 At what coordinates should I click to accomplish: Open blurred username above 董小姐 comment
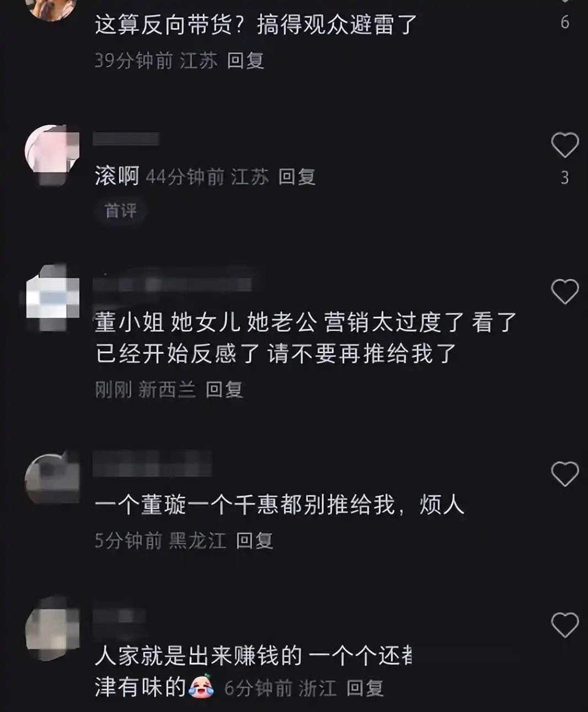click(x=172, y=284)
